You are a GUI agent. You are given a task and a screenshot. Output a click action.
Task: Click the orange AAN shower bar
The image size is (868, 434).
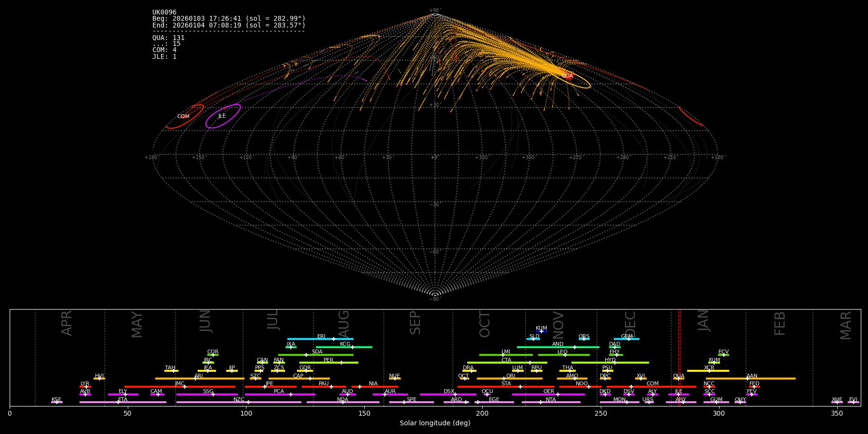point(751,379)
